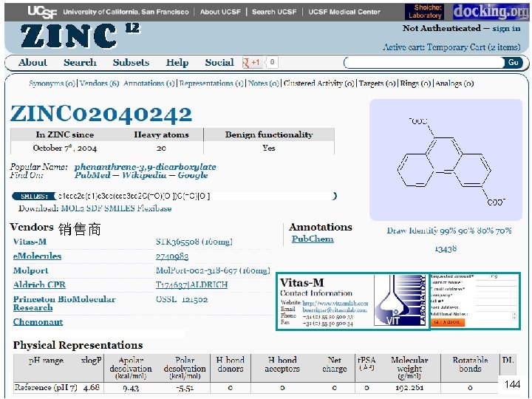Open PubChem annotation link
Screen dimensions: 532x399
(x=313, y=239)
